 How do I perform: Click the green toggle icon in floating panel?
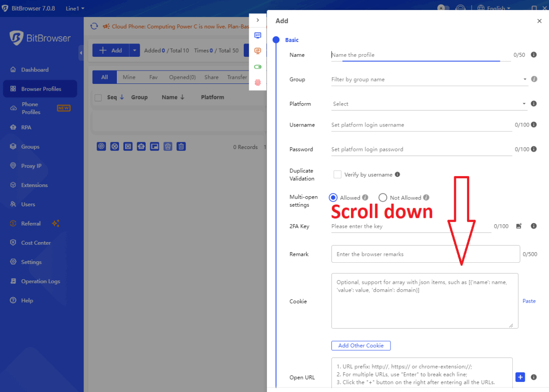click(258, 67)
